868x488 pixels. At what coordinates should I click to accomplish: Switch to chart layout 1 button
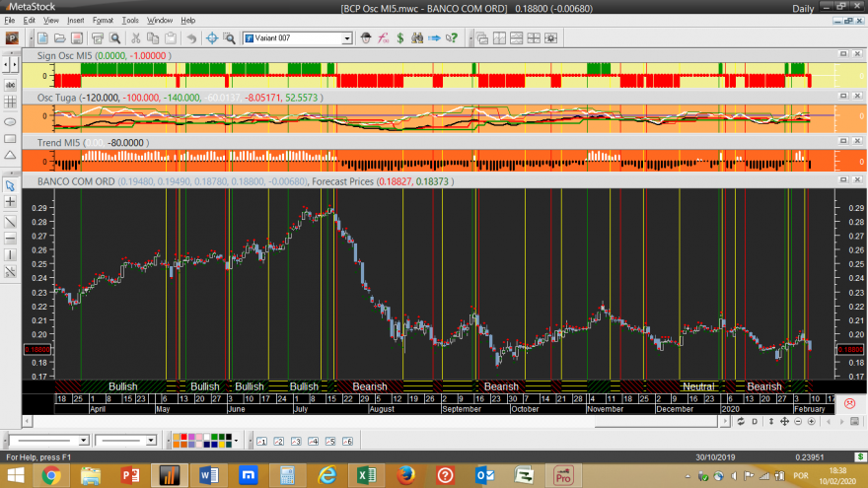[x=261, y=441]
